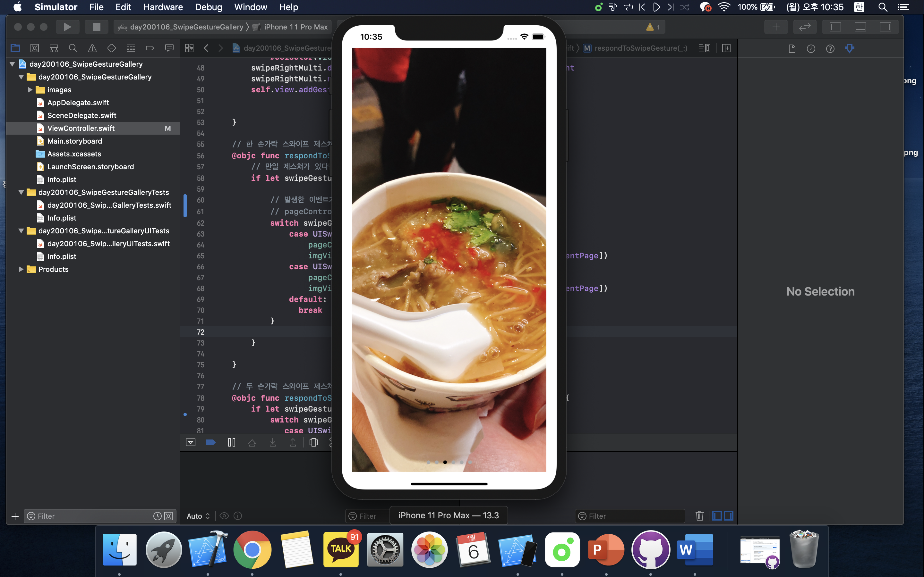924x577 pixels.
Task: Hide the Navigator panel toggle
Action: [835, 27]
